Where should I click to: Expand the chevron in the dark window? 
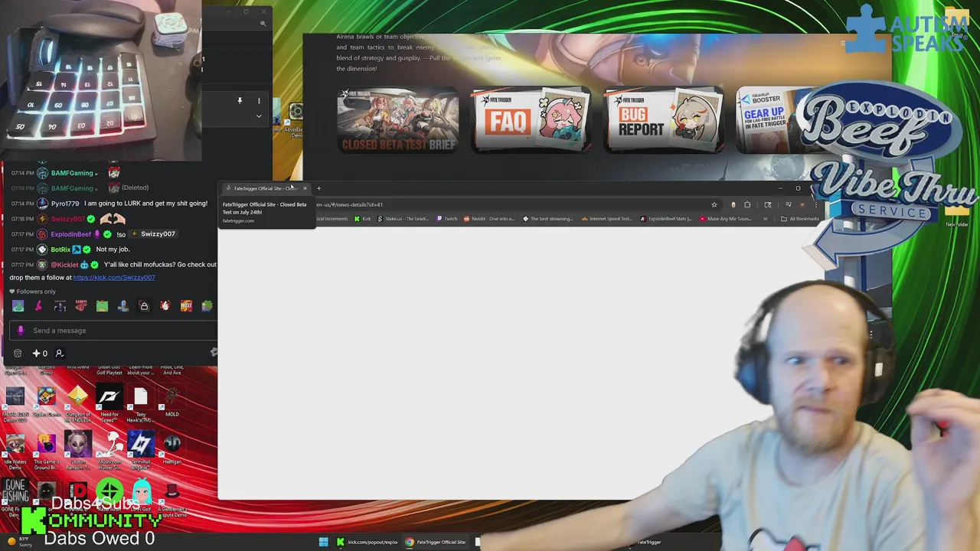tap(259, 116)
